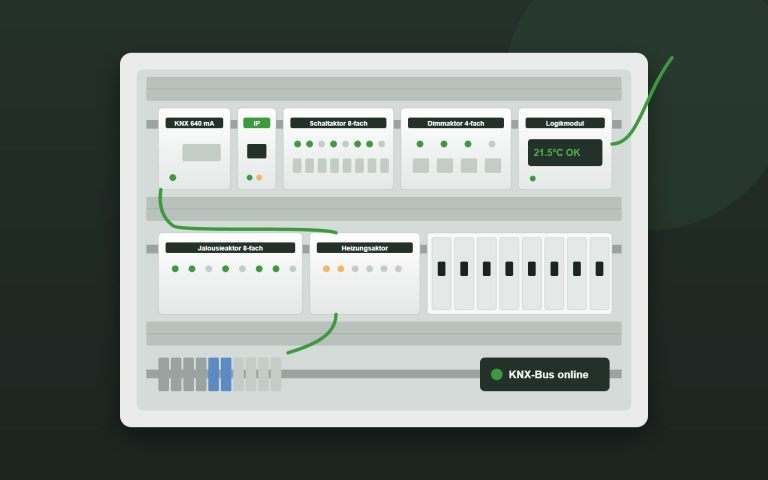Push the first button on Dimmaktor 4-fach
768x480 pixels.
pos(421,166)
